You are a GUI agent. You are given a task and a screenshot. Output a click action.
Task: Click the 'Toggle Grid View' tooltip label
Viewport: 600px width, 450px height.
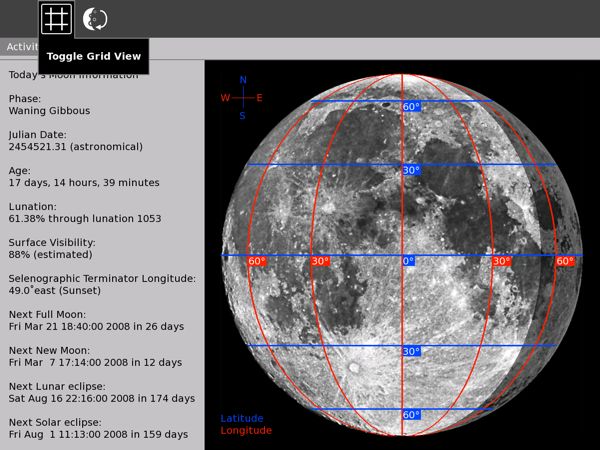(93, 56)
